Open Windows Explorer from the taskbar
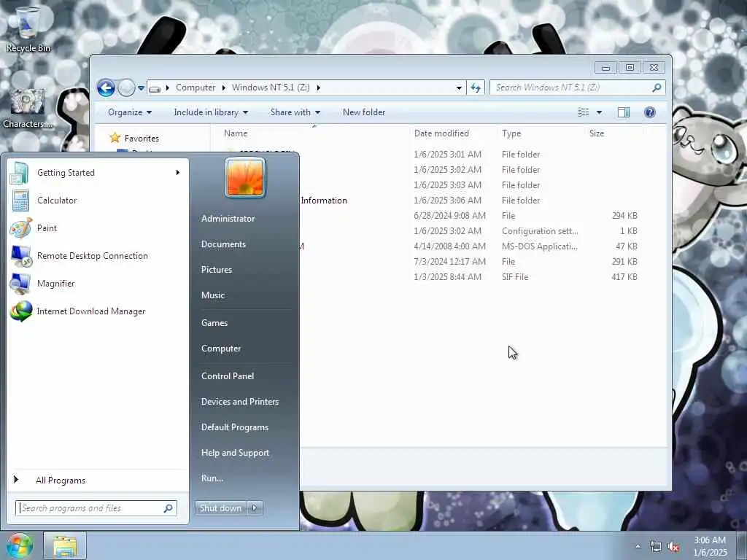The width and height of the screenshot is (747, 560). point(65,545)
